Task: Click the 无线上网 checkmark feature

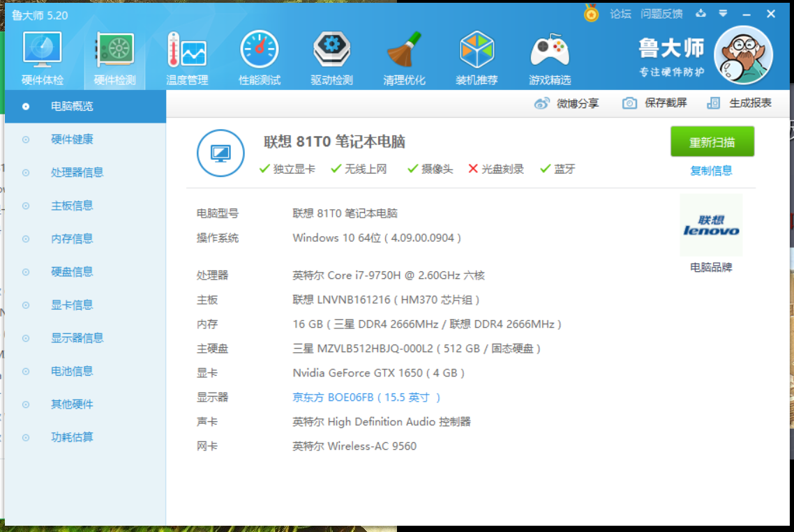Action: point(359,169)
